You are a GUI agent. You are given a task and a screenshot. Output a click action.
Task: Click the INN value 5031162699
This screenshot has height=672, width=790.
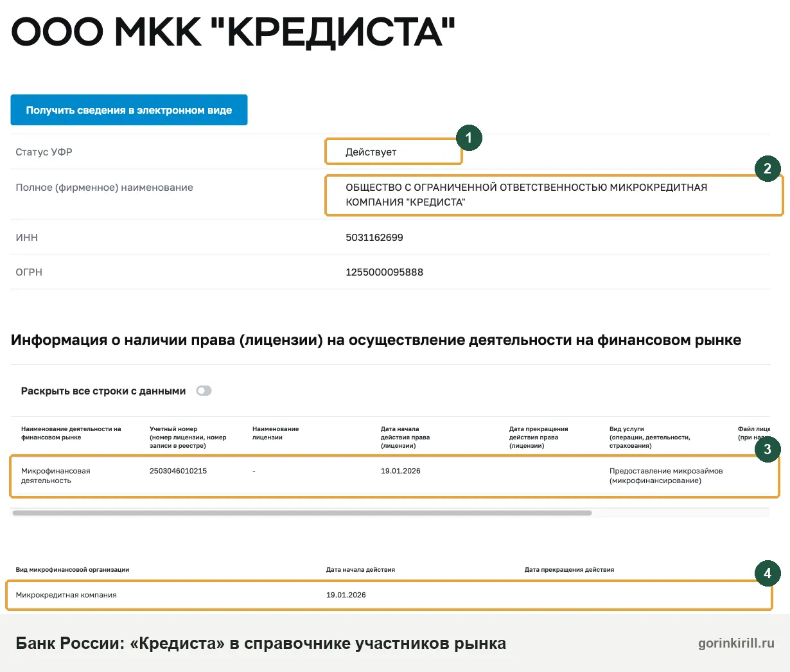point(374,238)
